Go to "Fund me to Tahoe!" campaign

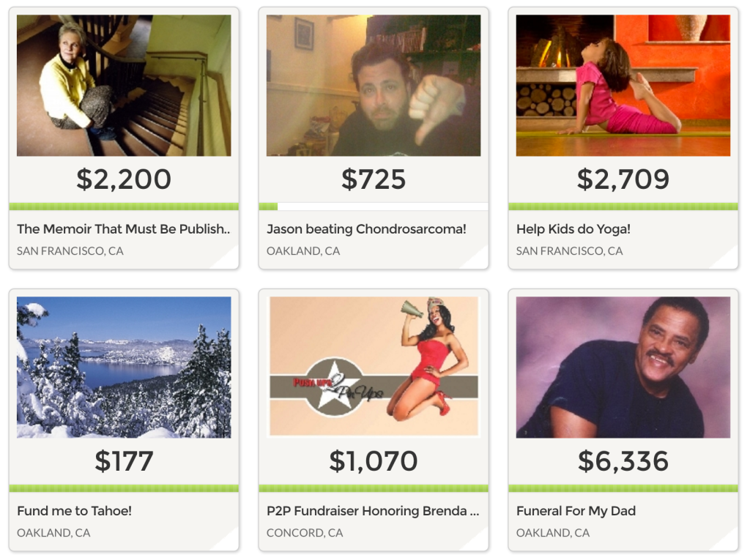pos(75,511)
